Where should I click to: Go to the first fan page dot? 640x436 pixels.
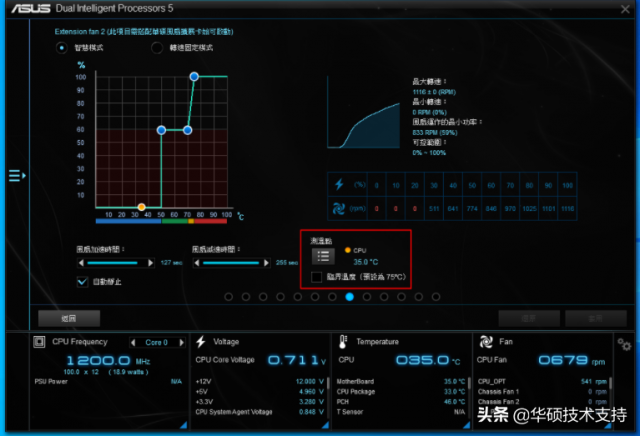pyautogui.click(x=229, y=297)
